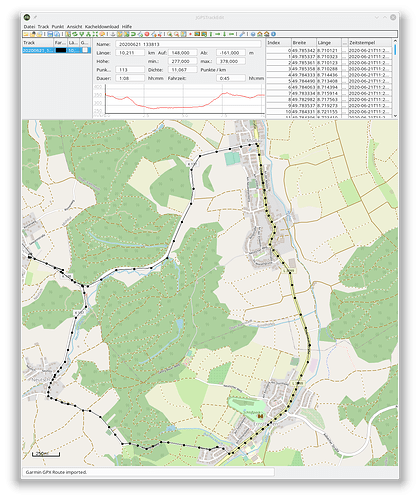This screenshot has width=420, height=500.
Task: Select the point row with index 5
Action: (x=329, y=81)
